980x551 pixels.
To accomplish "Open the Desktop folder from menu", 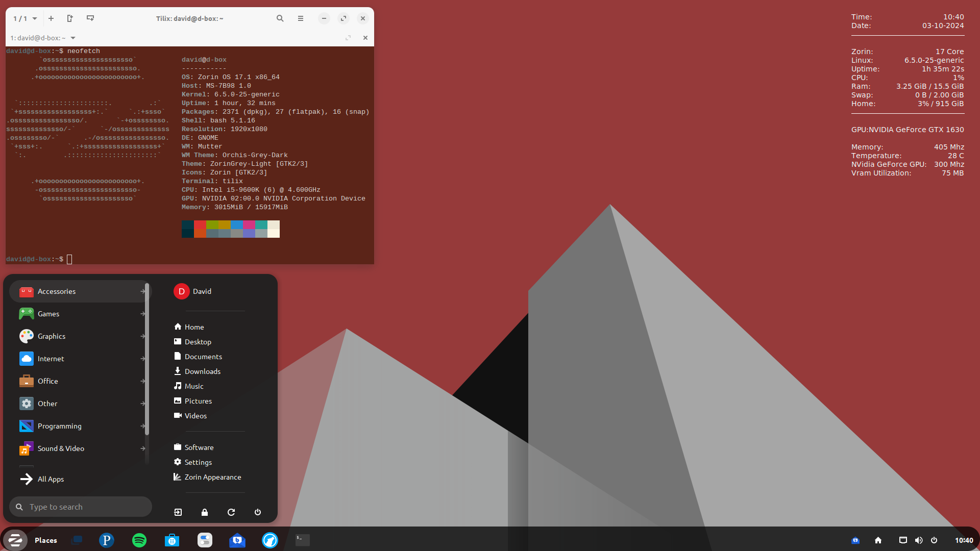I will (192, 342).
